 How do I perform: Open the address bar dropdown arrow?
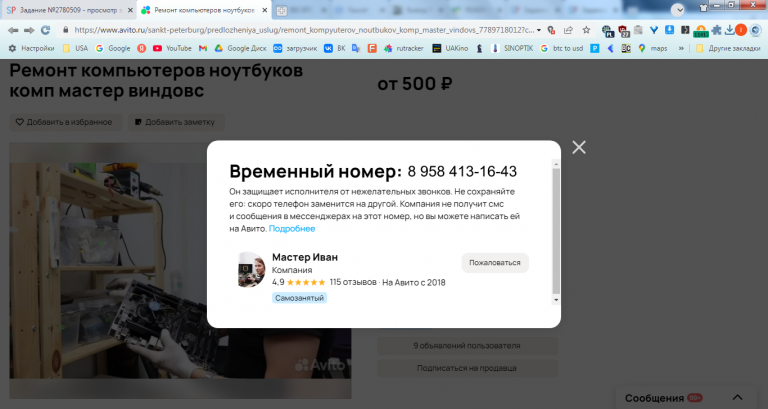point(539,30)
